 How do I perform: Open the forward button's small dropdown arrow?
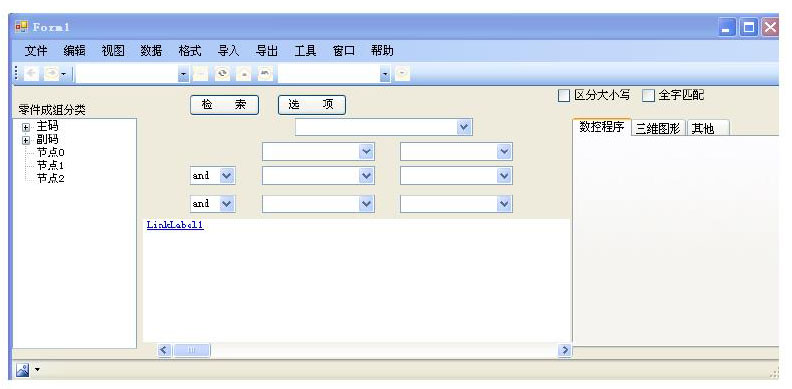tap(64, 75)
